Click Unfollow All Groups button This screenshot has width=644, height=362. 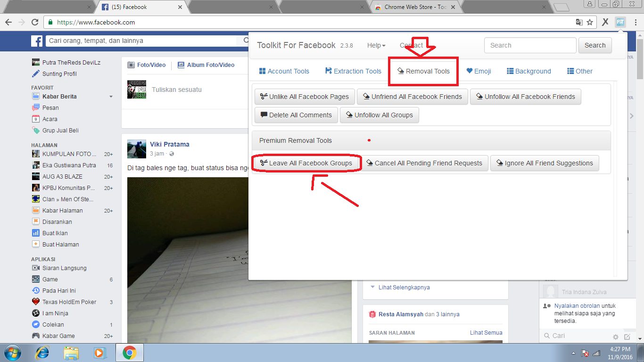coord(380,115)
